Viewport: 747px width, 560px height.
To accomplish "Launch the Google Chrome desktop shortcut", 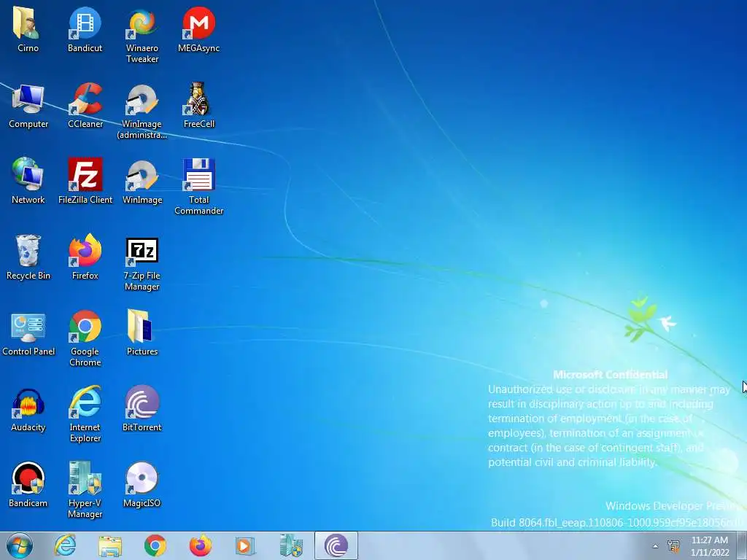I will tap(85, 338).
